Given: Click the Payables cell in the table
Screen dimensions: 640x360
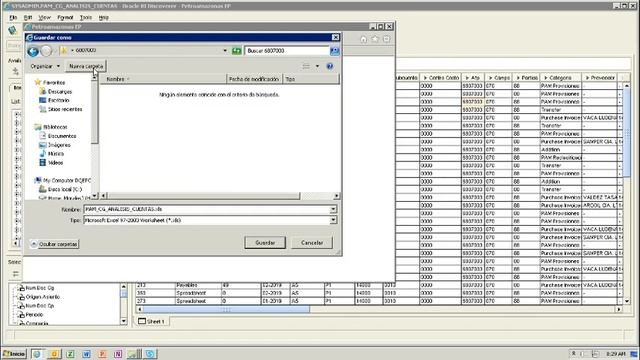Looking at the screenshot, I should click(x=198, y=285).
